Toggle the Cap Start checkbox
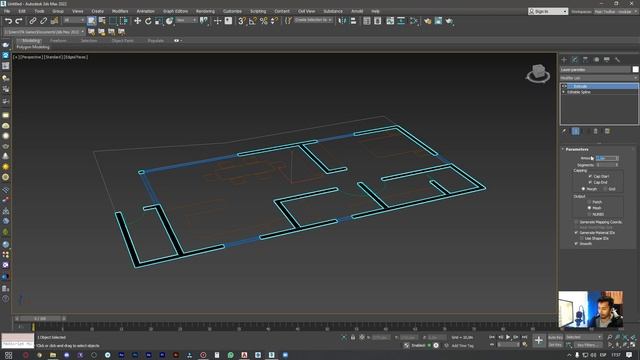 [x=590, y=176]
